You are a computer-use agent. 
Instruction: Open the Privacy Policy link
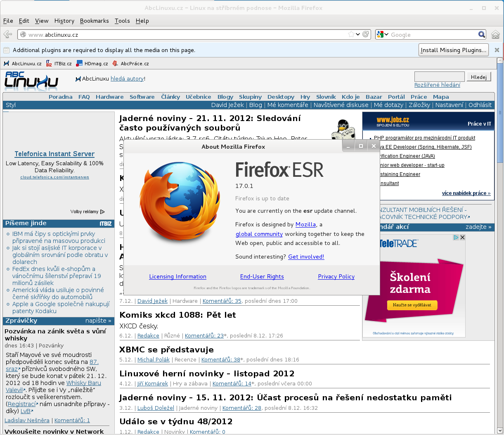click(x=336, y=277)
